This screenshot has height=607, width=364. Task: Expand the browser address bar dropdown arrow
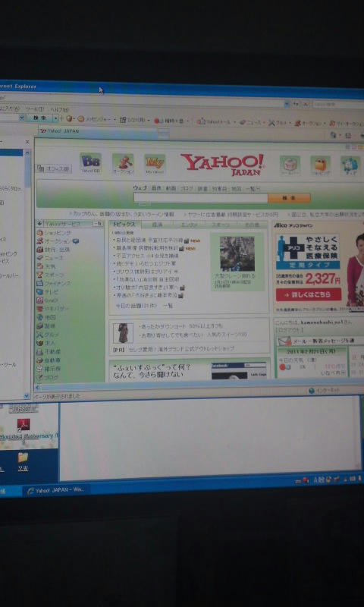tap(287, 104)
